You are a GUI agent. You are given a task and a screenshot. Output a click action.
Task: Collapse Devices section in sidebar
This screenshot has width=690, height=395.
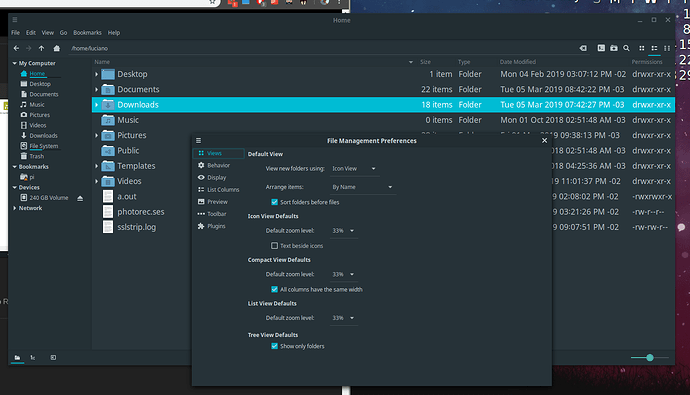coord(15,187)
